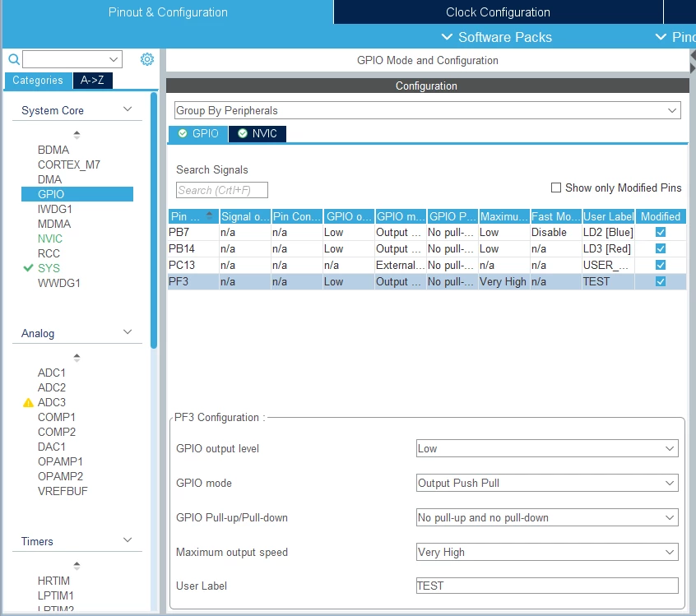Open the Maximum output speed dropdown

(547, 552)
